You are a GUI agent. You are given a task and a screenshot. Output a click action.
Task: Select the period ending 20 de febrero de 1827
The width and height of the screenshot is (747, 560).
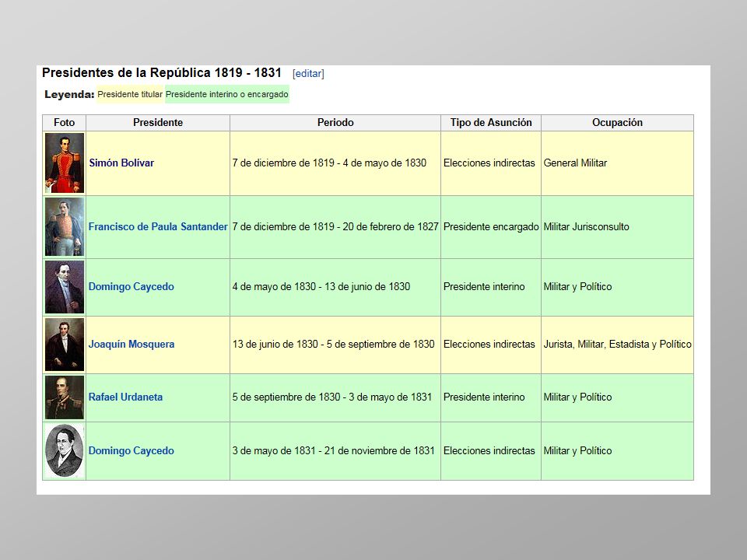pos(335,226)
